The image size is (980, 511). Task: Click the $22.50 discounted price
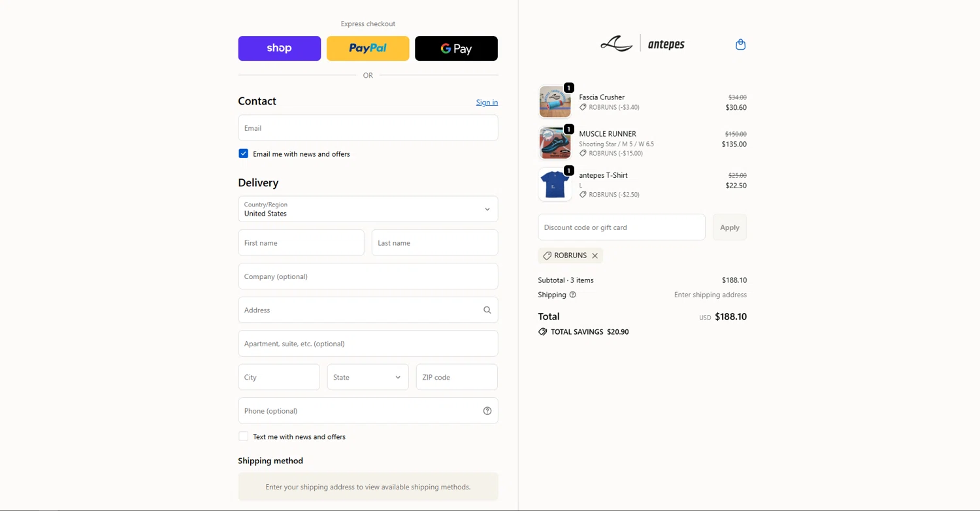click(736, 186)
